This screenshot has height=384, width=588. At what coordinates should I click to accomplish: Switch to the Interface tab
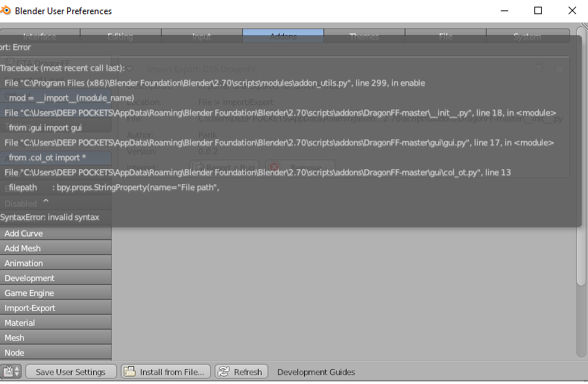click(x=39, y=36)
